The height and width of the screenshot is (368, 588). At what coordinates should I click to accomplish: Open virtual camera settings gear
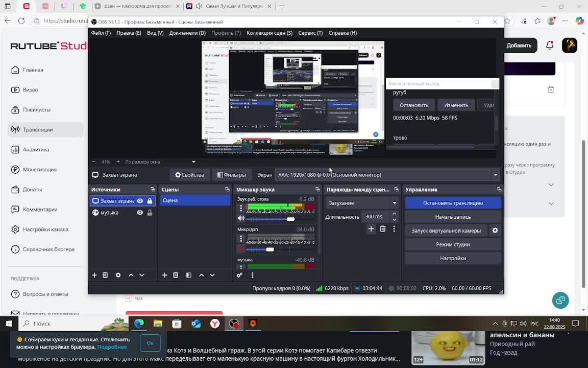pos(495,231)
